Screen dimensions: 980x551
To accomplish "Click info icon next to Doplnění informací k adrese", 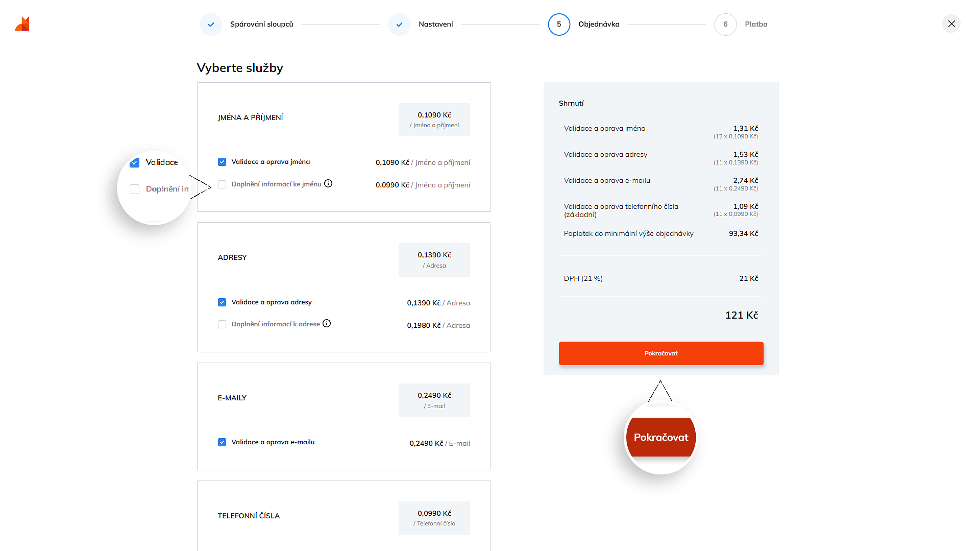I will pyautogui.click(x=327, y=324).
